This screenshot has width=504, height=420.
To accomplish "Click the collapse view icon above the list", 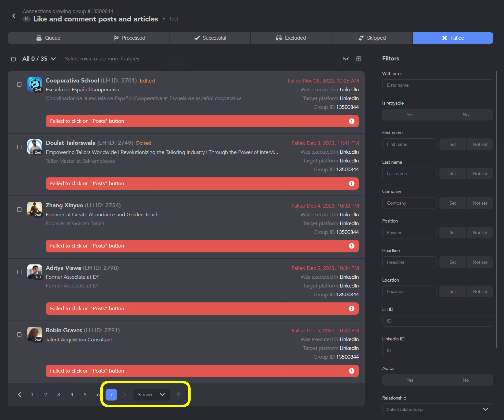I will [346, 59].
